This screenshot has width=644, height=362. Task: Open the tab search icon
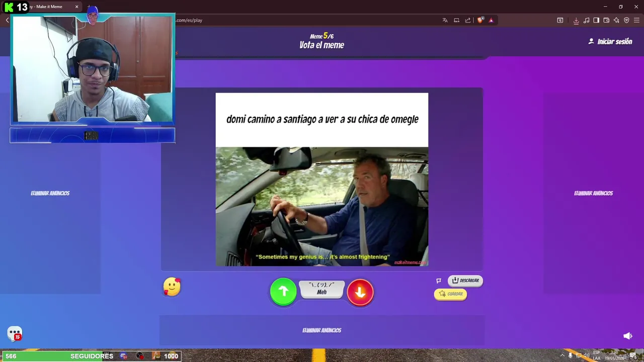click(x=560, y=20)
